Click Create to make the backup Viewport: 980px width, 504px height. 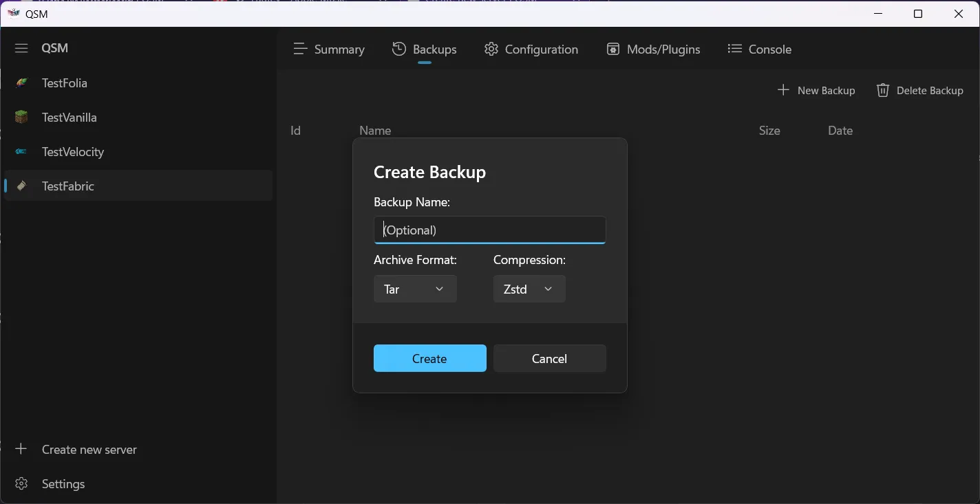430,358
